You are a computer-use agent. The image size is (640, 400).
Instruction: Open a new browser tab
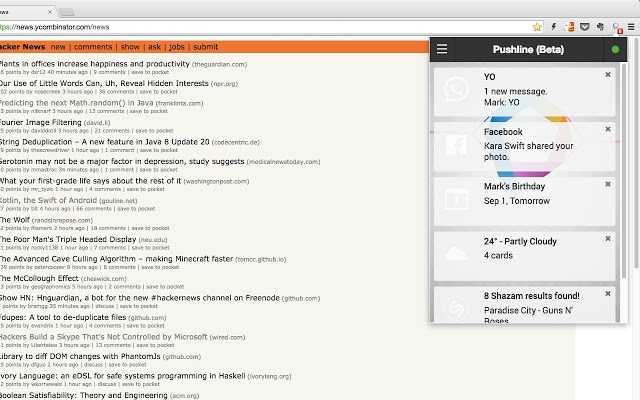[x=67, y=12]
